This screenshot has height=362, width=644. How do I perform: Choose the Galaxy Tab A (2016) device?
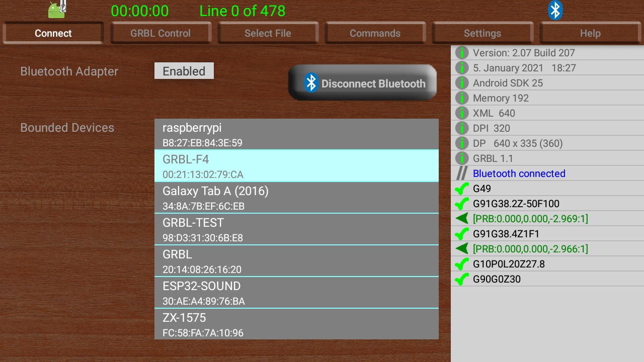point(296,198)
